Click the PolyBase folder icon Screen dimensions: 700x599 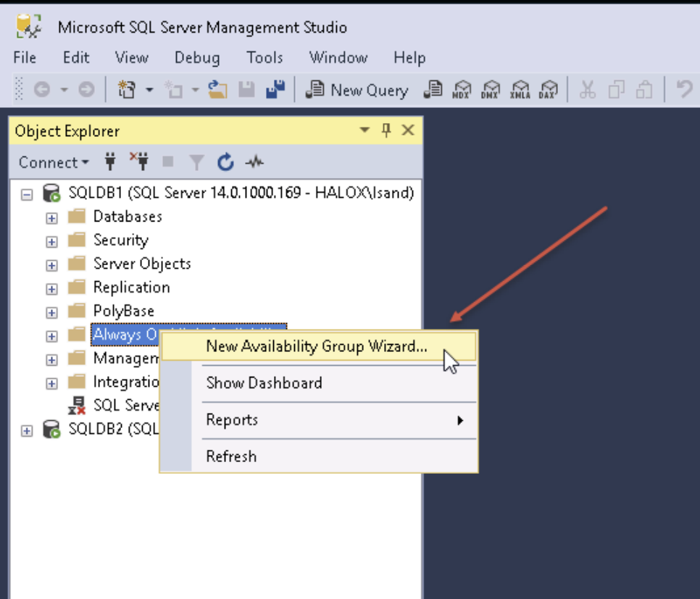77,310
